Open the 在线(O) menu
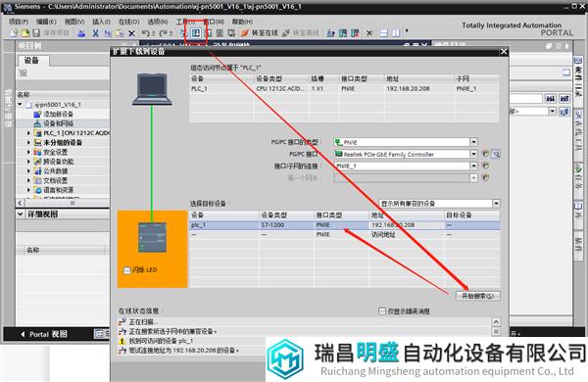Viewport: 588px width, 382px height. 129,22
